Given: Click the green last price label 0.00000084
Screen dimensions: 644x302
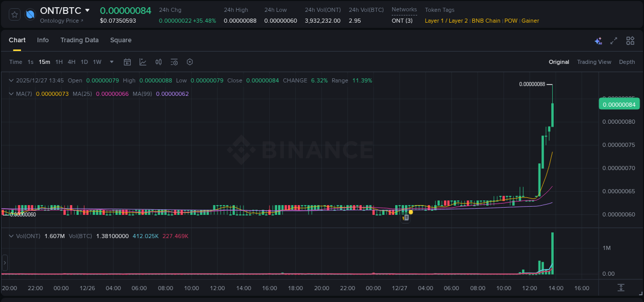Looking at the screenshot, I should pos(619,104).
